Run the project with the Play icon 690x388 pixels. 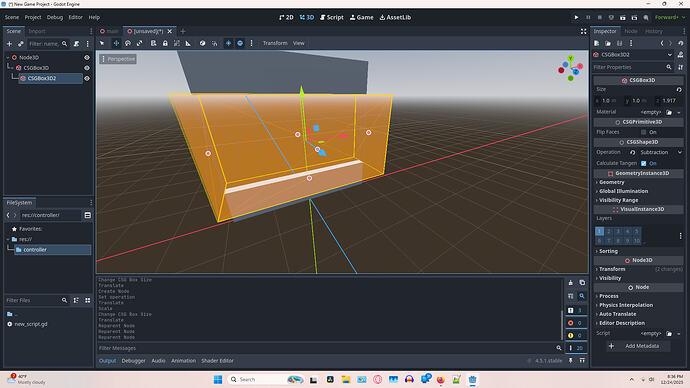coord(576,17)
